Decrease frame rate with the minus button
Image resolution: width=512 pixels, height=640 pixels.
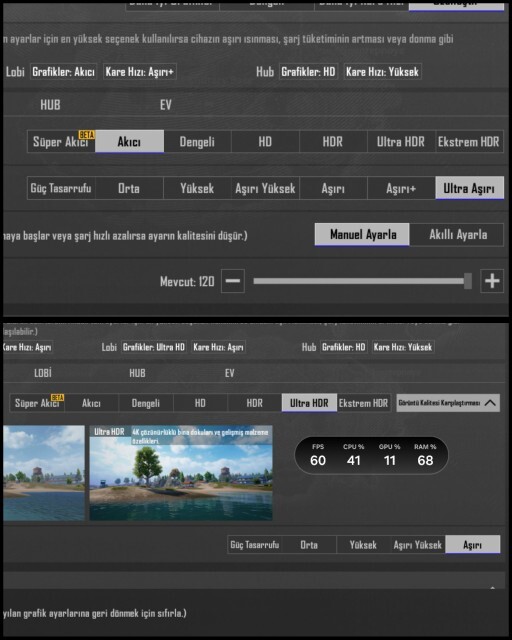233,281
